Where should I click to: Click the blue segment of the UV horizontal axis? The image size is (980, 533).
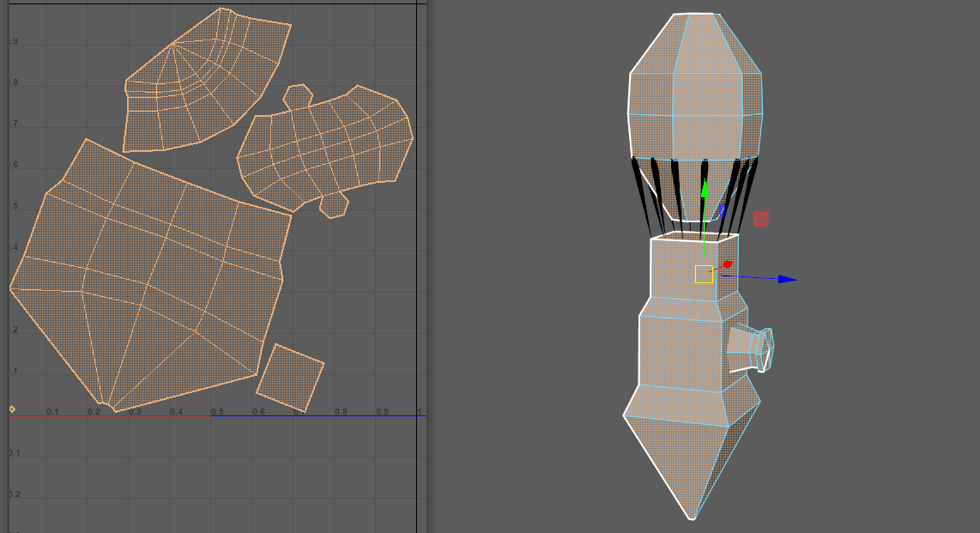(x=318, y=416)
